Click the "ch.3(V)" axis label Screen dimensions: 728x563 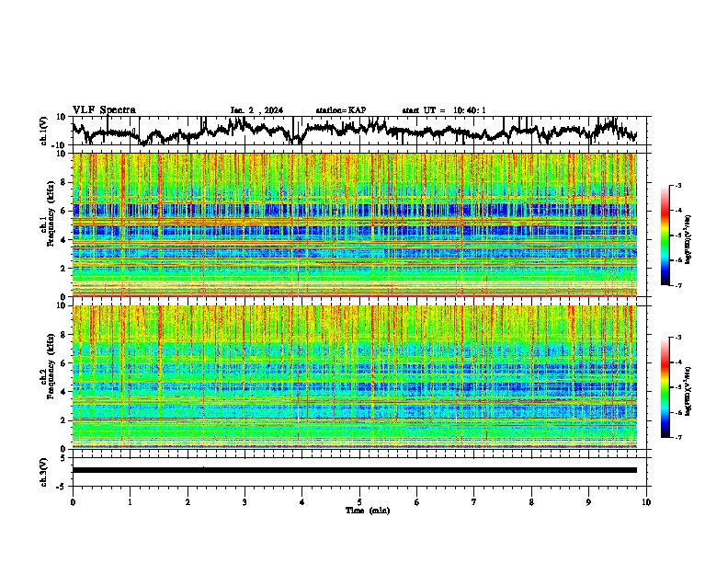tap(44, 472)
